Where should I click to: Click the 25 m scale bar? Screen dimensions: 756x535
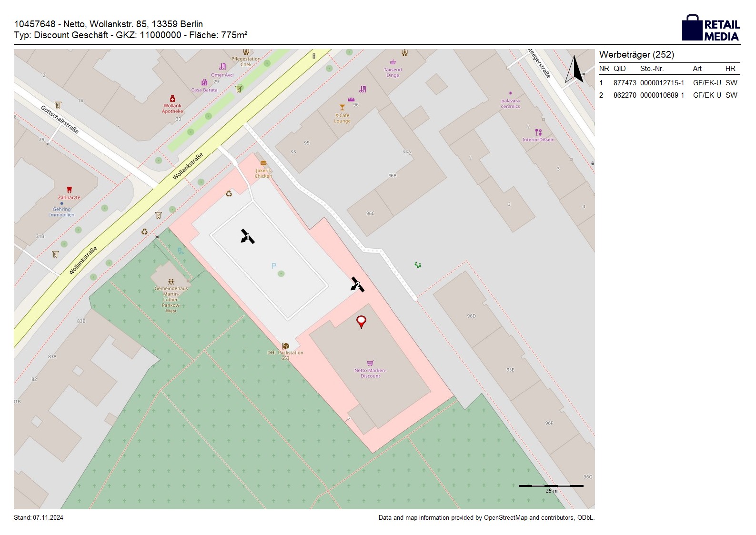tap(551, 486)
